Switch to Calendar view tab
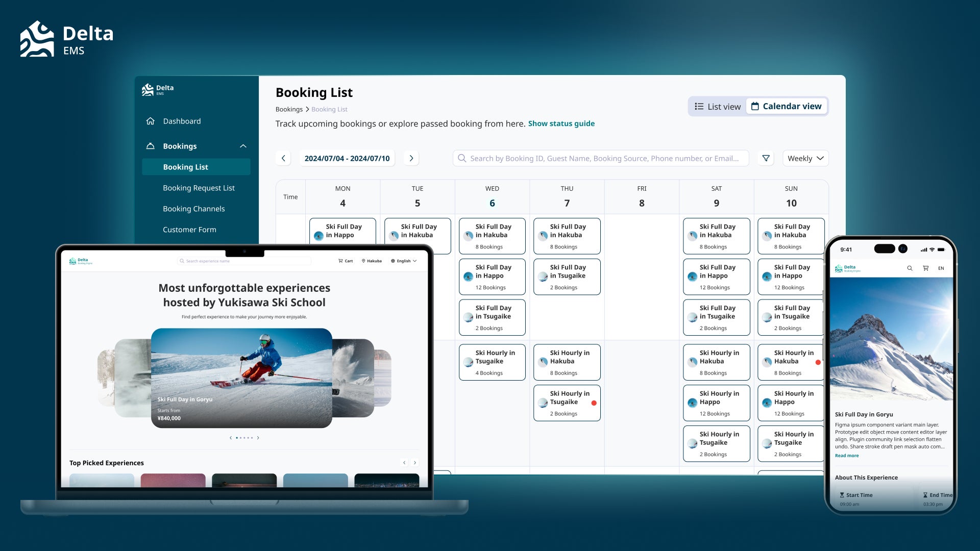This screenshot has height=551, width=980. coord(786,106)
